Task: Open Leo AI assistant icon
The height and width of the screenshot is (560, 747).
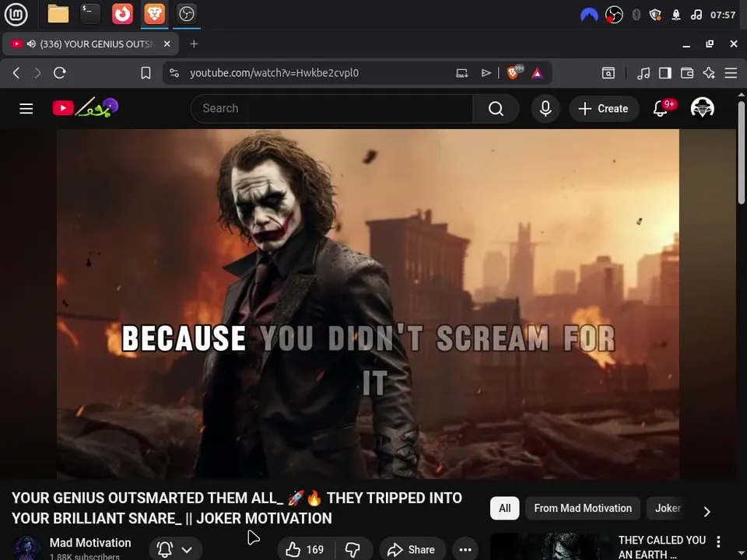Action: click(x=709, y=73)
